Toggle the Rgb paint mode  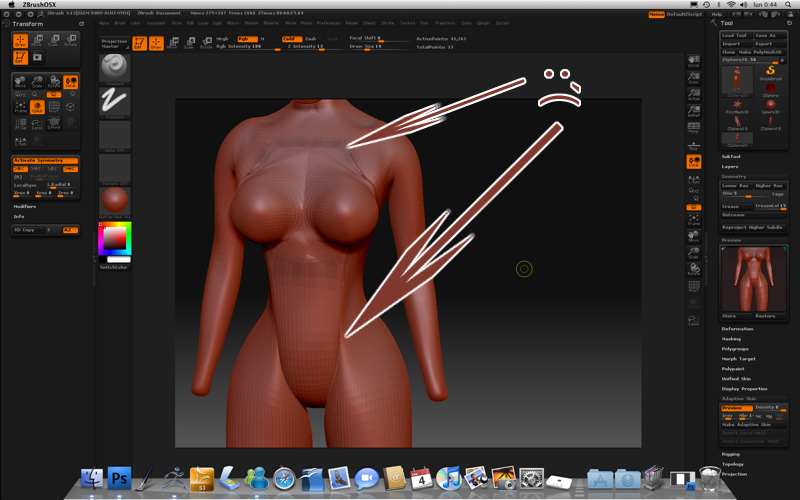247,39
